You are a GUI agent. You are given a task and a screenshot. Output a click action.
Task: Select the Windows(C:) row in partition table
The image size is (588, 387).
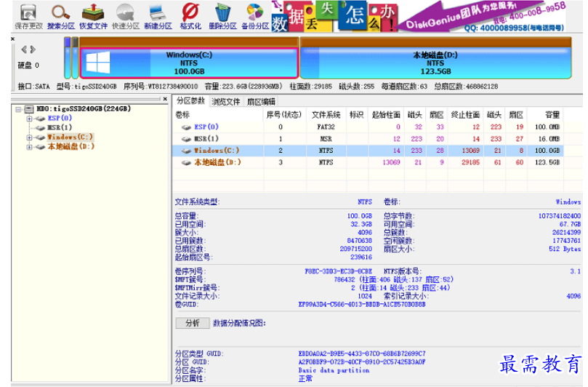(368, 151)
